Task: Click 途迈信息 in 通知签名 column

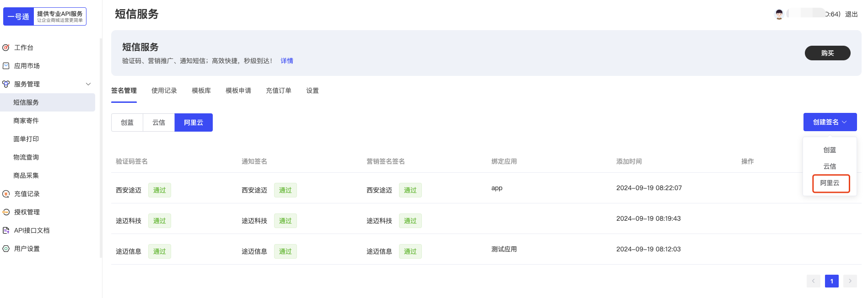Action: pyautogui.click(x=254, y=251)
